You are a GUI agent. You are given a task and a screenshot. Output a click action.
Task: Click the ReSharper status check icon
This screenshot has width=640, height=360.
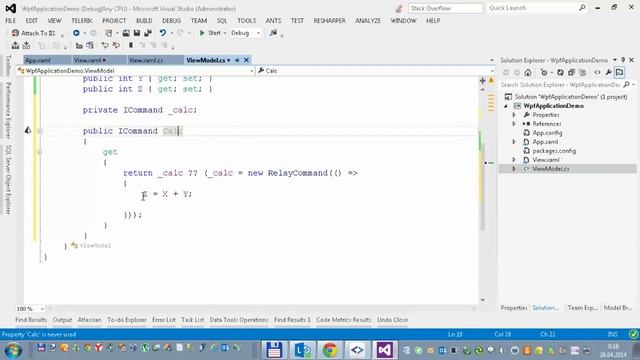click(633, 335)
